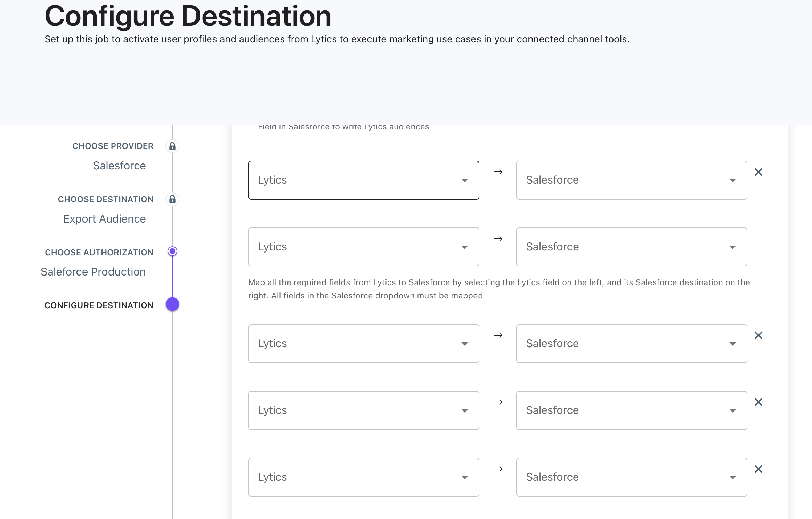Select the CONFIGURE DESTINATION step label
Viewport: 812px width, 519px height.
tap(99, 305)
